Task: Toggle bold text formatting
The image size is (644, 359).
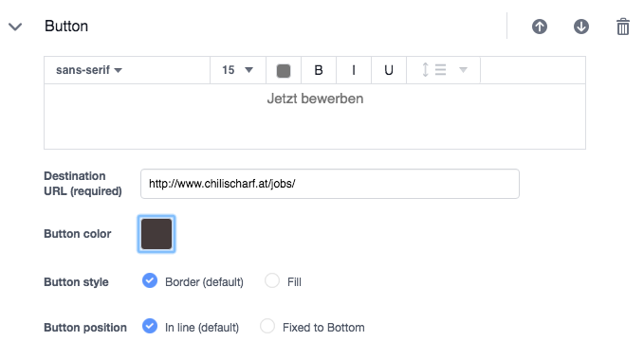Action: (x=319, y=70)
